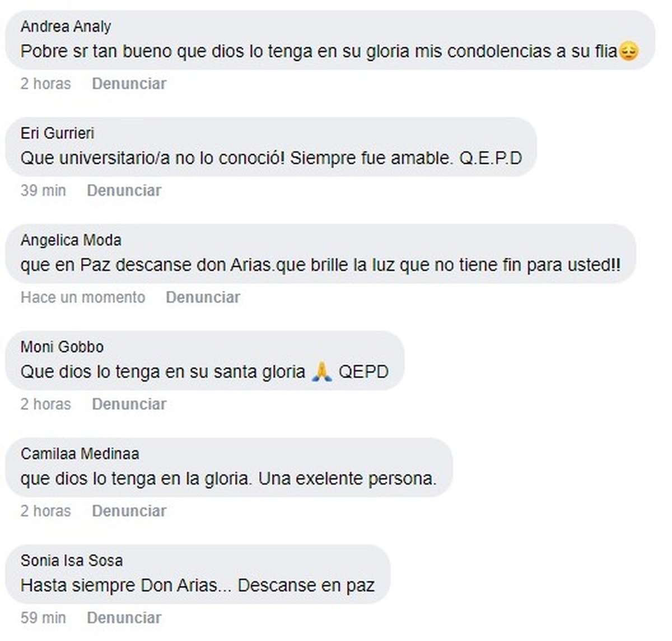
Task: Report Camilaa Medinaa's comment with Denunciar
Action: coord(129,511)
